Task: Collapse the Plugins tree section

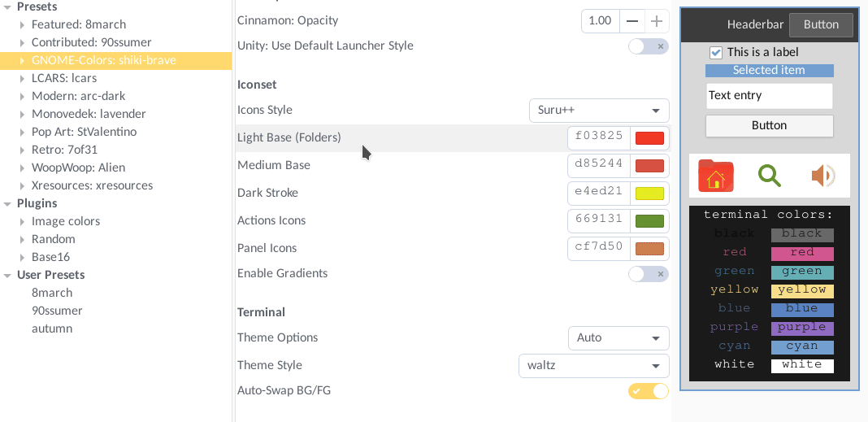Action: click(x=7, y=203)
